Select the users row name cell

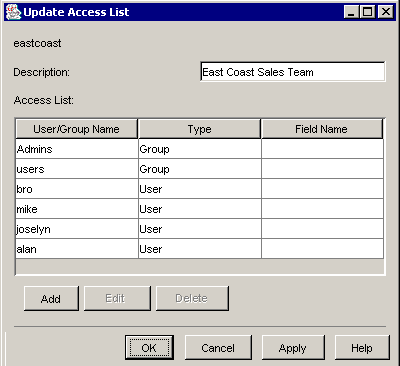tap(77, 169)
